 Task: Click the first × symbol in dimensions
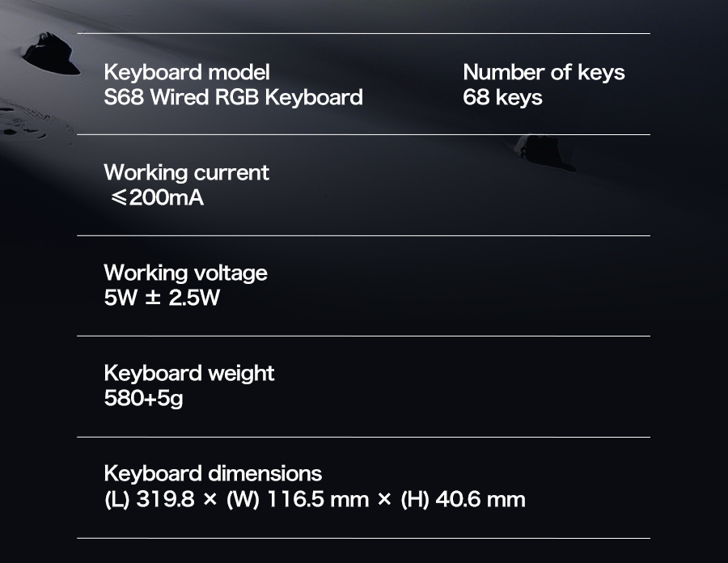tap(210, 500)
